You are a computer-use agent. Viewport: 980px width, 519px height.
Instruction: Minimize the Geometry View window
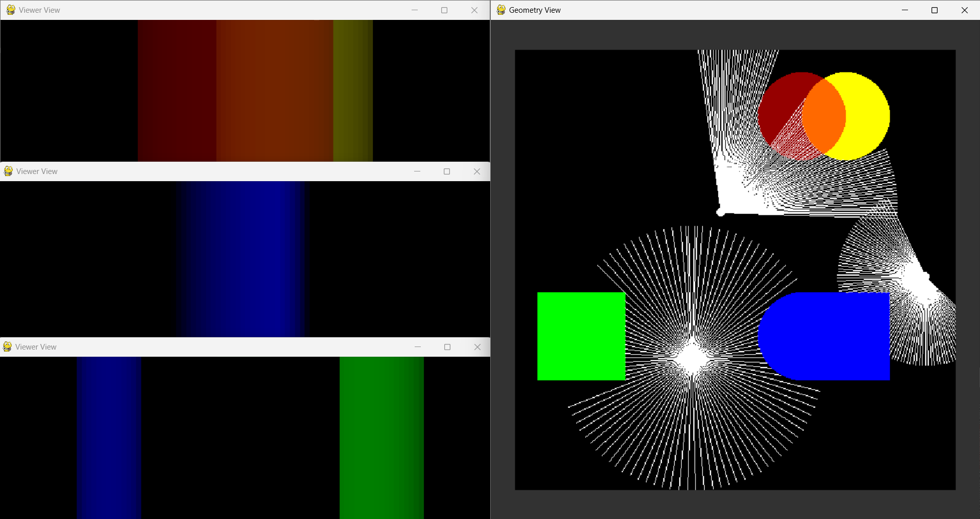coord(904,10)
